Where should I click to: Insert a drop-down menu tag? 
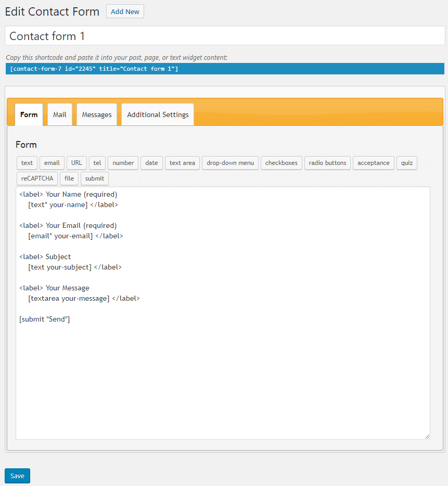click(230, 163)
